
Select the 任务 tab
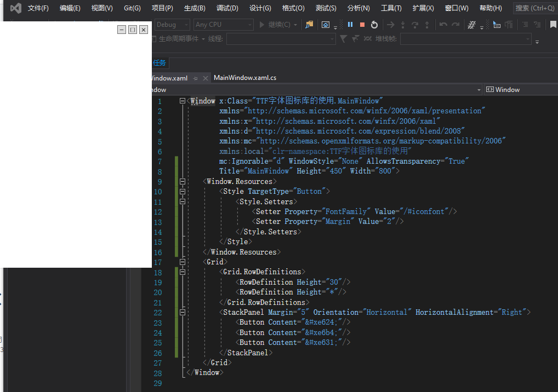click(x=160, y=64)
